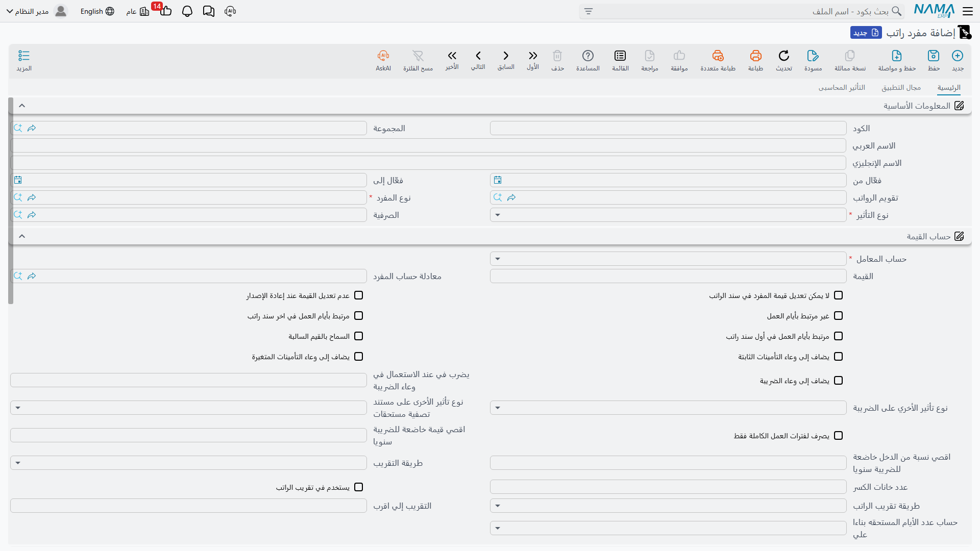Image resolution: width=980 pixels, height=551 pixels.
Task: Check لا يمكن تعديل قيمة المفرد في سند الراتب
Action: (x=838, y=295)
